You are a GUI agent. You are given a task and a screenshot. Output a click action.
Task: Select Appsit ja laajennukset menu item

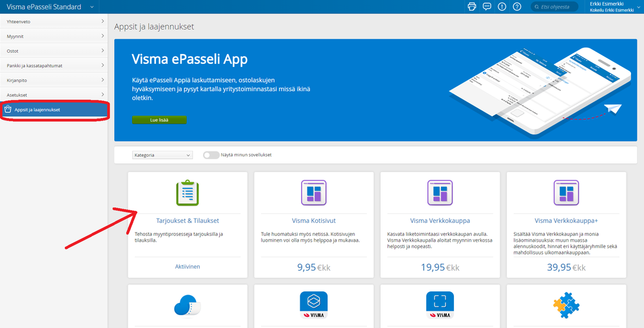point(55,110)
